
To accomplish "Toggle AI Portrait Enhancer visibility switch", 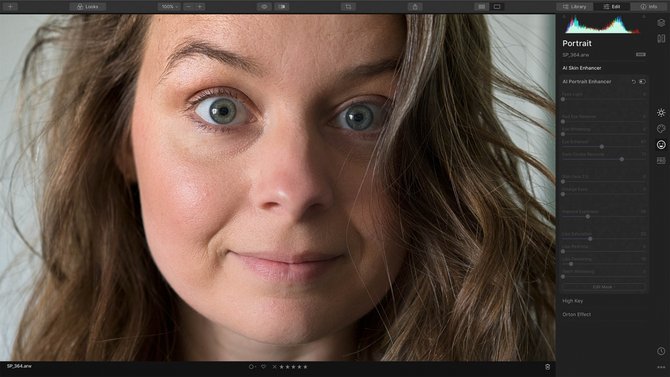I will [x=642, y=82].
